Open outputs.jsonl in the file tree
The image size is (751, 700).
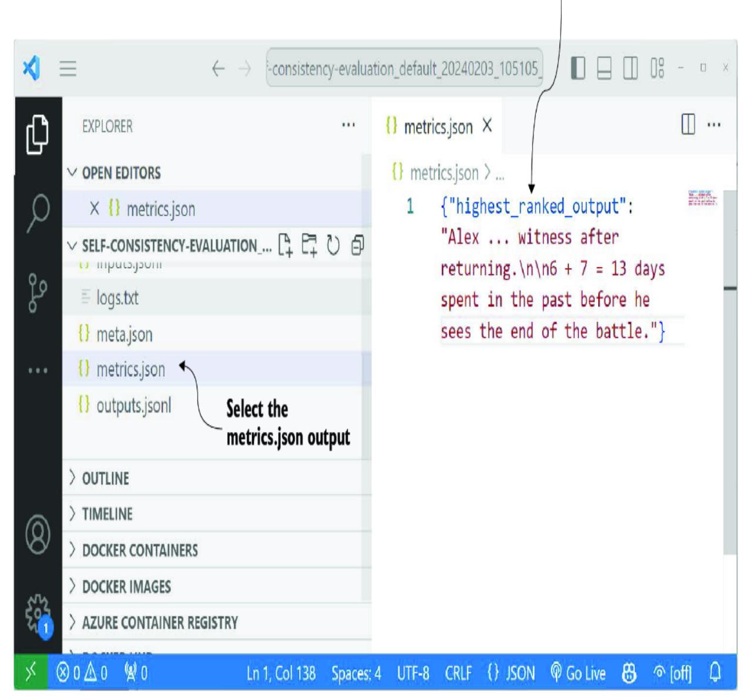pyautogui.click(x=133, y=406)
